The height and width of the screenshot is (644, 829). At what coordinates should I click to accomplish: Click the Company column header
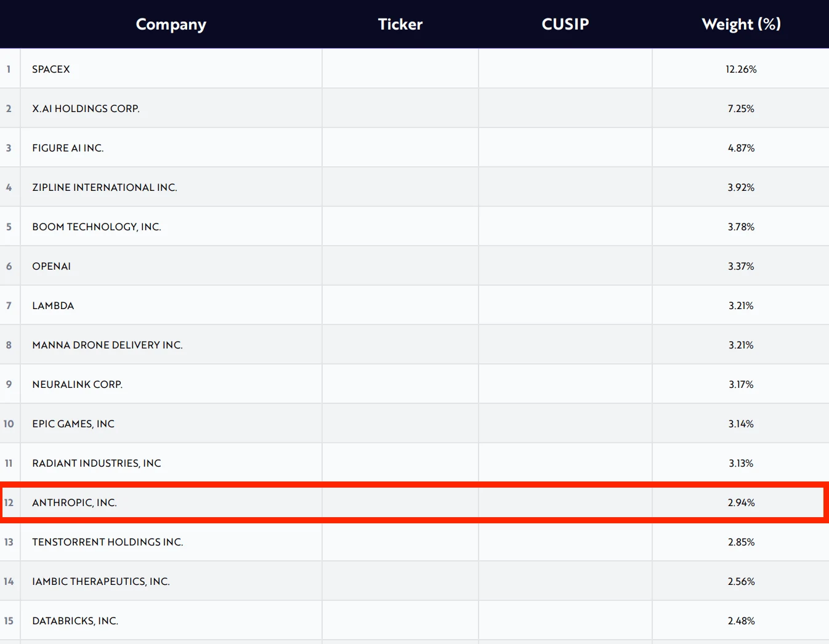coord(171,24)
